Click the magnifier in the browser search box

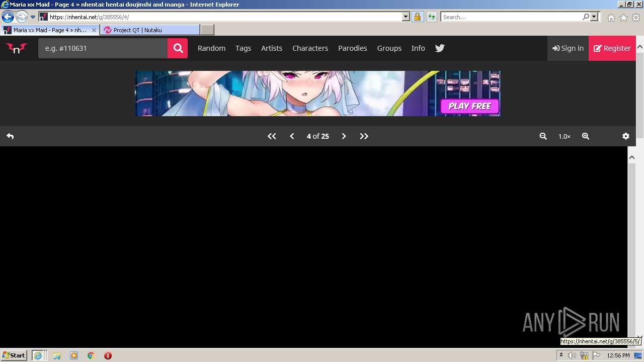pyautogui.click(x=586, y=17)
